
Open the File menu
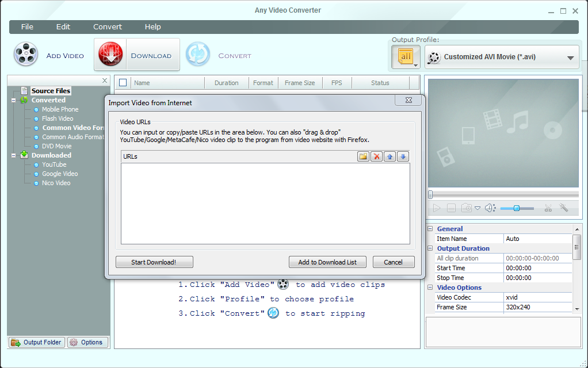click(27, 26)
